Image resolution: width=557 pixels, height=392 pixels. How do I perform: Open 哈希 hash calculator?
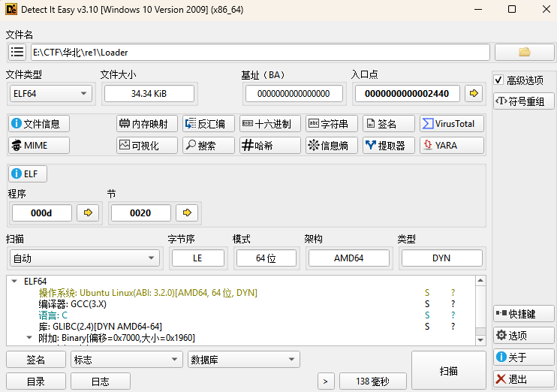click(270, 146)
